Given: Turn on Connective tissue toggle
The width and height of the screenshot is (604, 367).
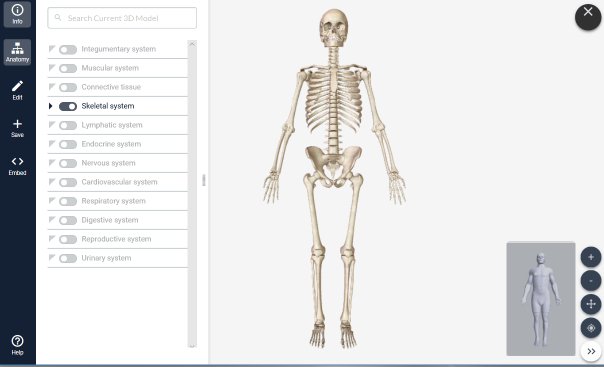Looking at the screenshot, I should (x=68, y=87).
